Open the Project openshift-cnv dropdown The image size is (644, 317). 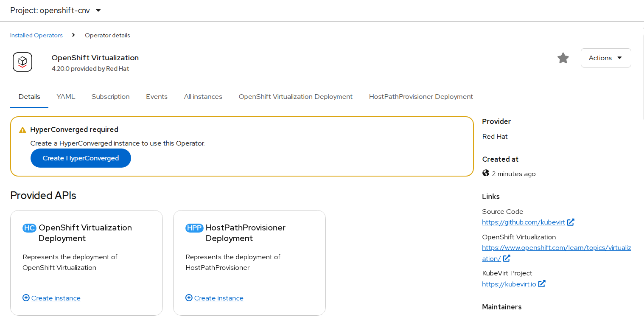[56, 10]
